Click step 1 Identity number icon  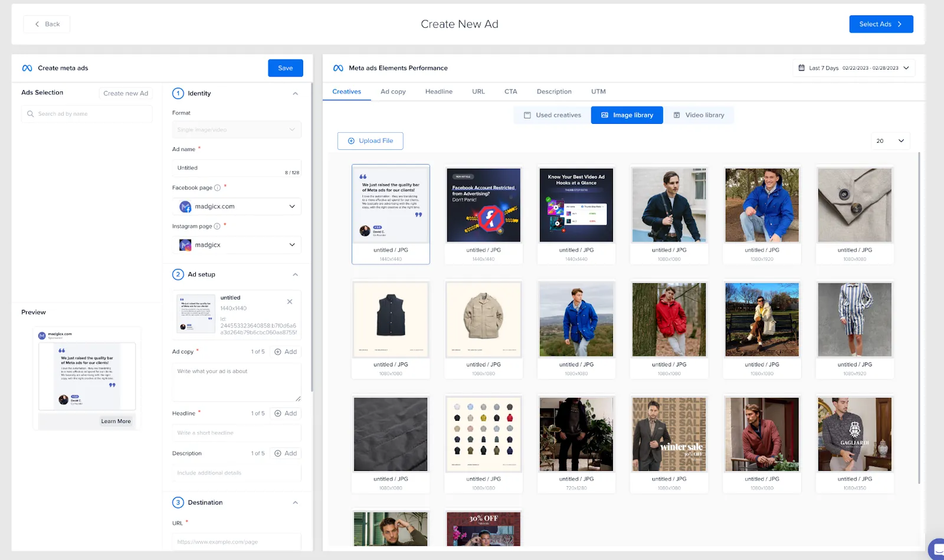178,93
